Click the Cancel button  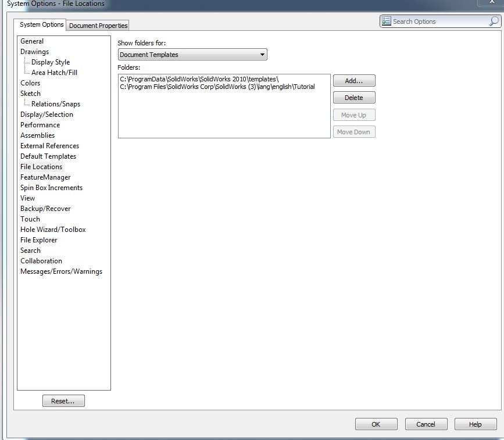(x=426, y=424)
